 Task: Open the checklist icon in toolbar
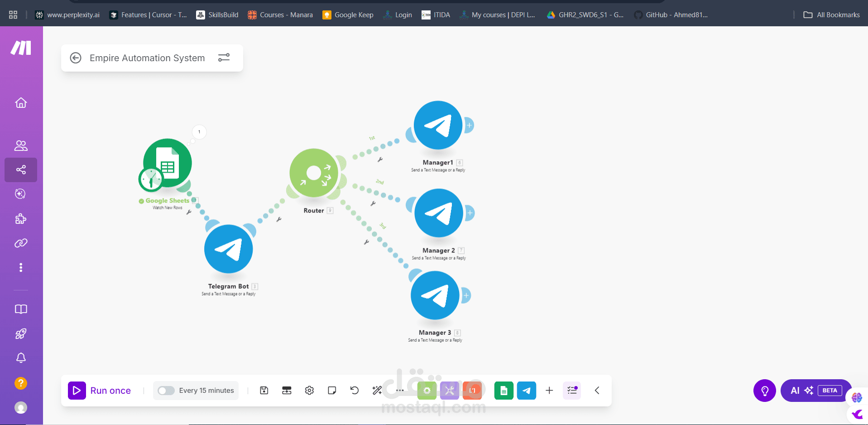(572, 391)
